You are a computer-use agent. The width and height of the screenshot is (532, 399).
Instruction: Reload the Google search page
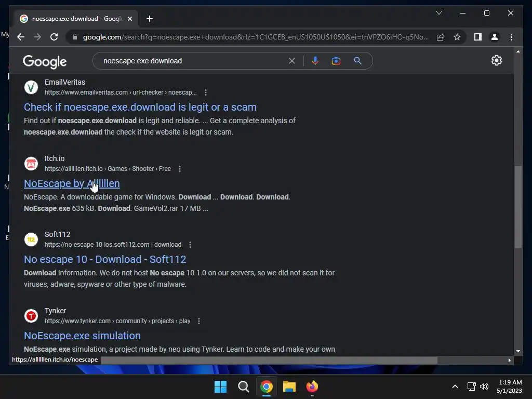(54, 37)
